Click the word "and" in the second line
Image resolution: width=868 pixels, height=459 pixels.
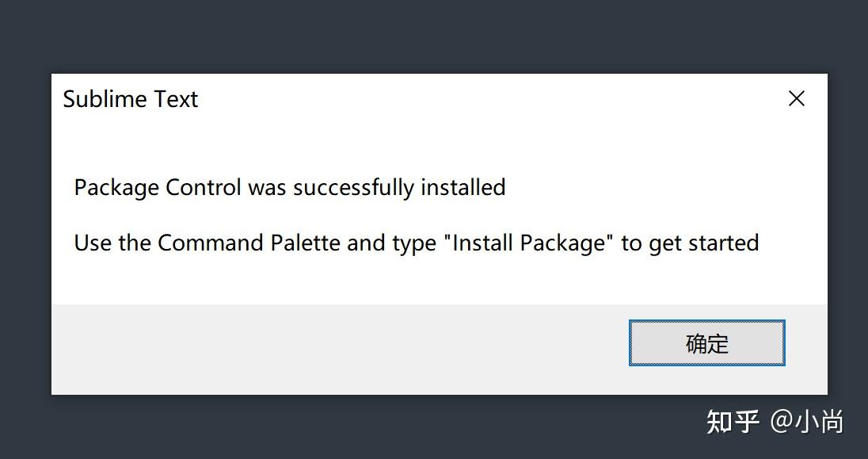(x=366, y=243)
